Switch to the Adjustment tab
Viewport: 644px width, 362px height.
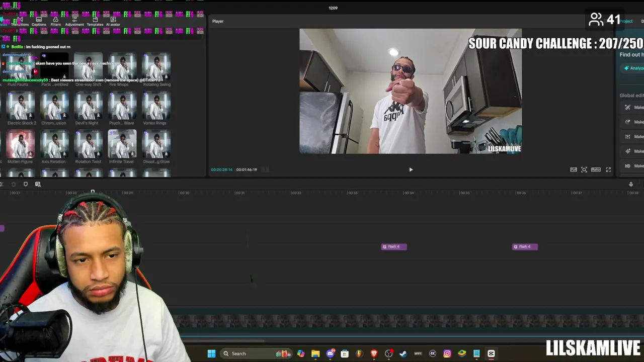74,22
